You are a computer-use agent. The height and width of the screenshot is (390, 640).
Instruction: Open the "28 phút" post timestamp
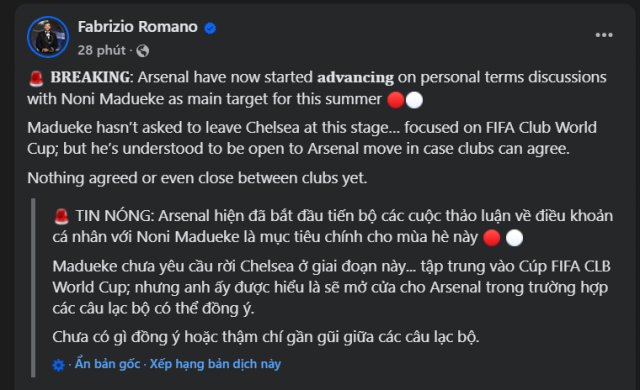[101, 50]
